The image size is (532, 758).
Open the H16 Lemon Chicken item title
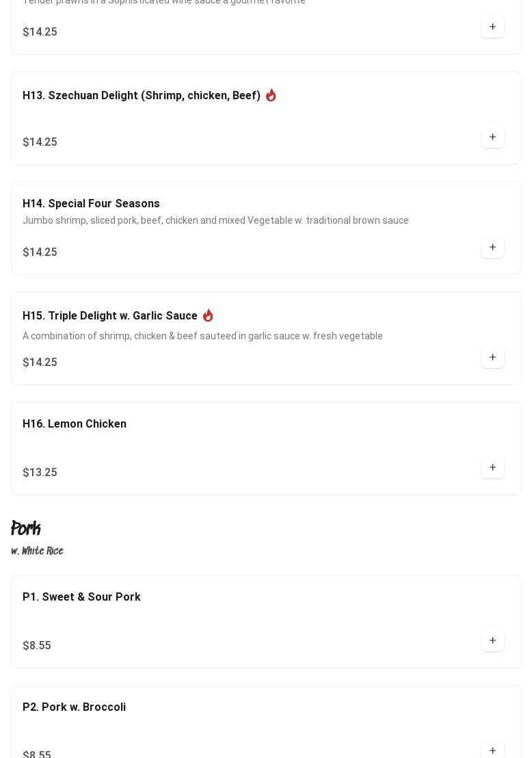point(75,424)
